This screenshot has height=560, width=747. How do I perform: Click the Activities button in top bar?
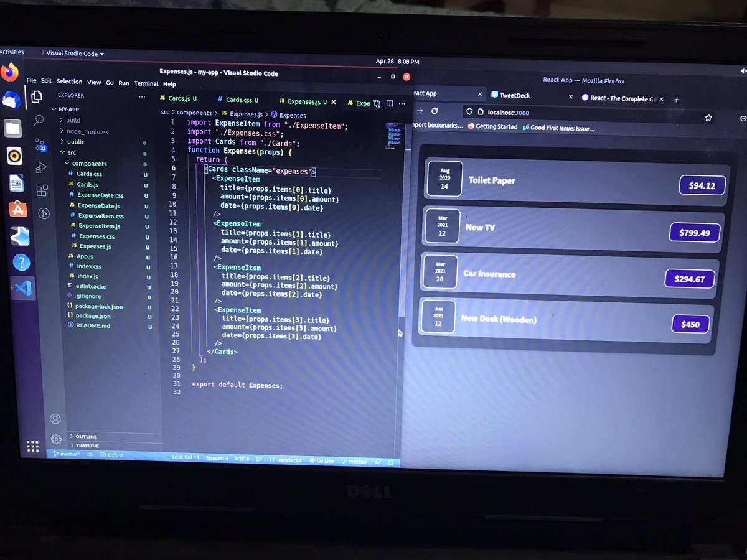point(12,52)
